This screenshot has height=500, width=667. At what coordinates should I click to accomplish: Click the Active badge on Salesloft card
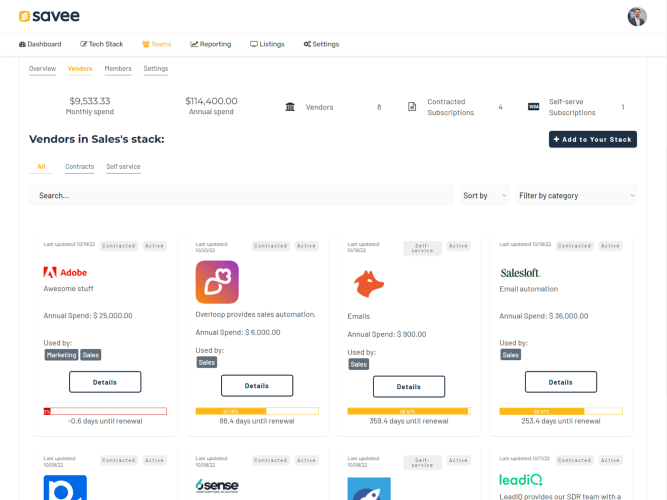pos(610,246)
